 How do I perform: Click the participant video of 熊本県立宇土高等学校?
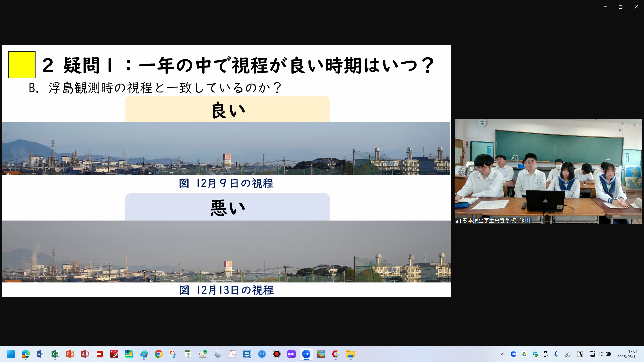tap(548, 171)
